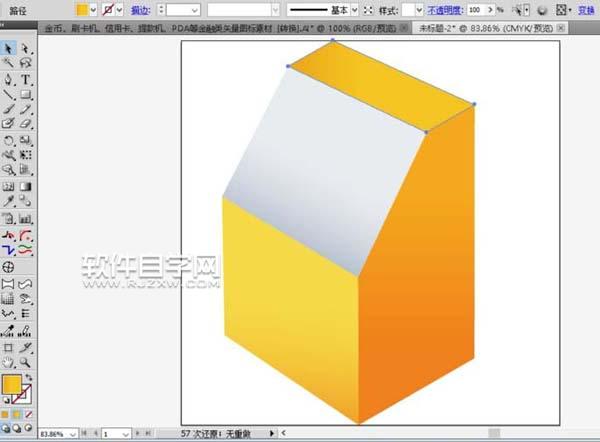
Task: Set paint mode to Color
Action: tap(5, 414)
